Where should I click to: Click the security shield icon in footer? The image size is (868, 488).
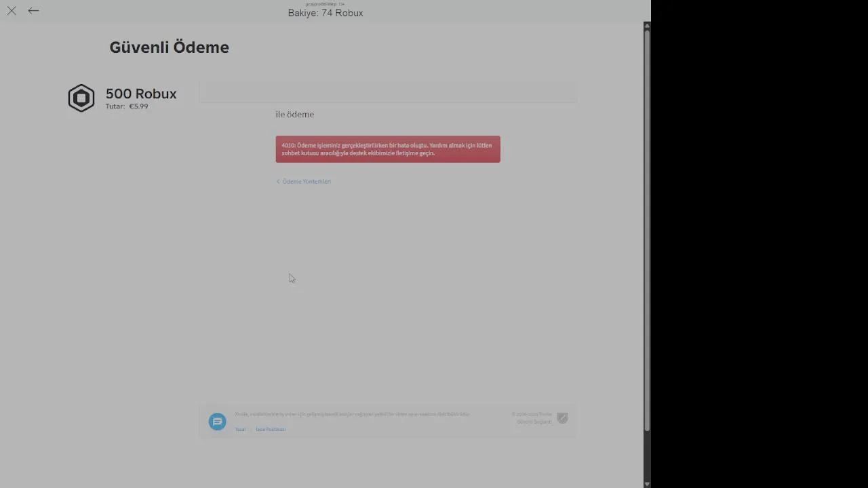pos(562,418)
